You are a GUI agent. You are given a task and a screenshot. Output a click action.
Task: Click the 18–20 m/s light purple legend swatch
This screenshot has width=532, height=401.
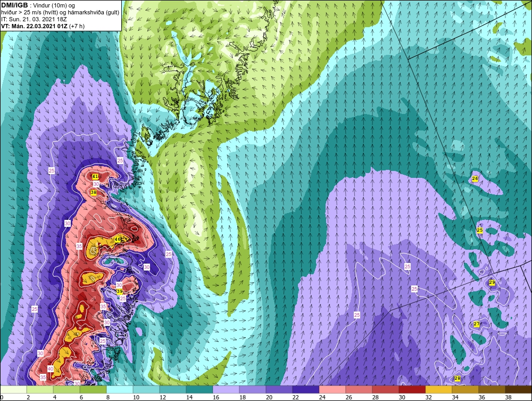[x=253, y=389]
